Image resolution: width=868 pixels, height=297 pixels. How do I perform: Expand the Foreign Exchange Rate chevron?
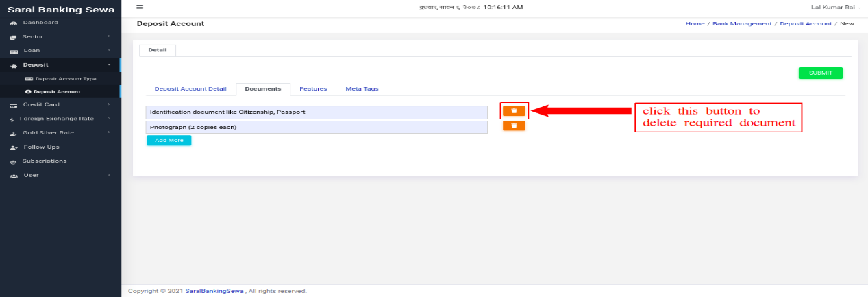109,119
